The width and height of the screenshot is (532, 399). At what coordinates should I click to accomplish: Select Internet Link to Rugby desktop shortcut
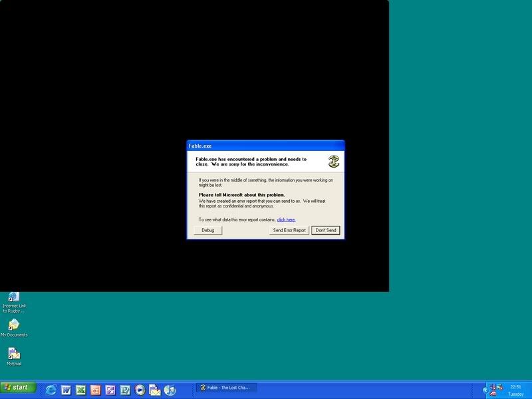click(x=14, y=303)
